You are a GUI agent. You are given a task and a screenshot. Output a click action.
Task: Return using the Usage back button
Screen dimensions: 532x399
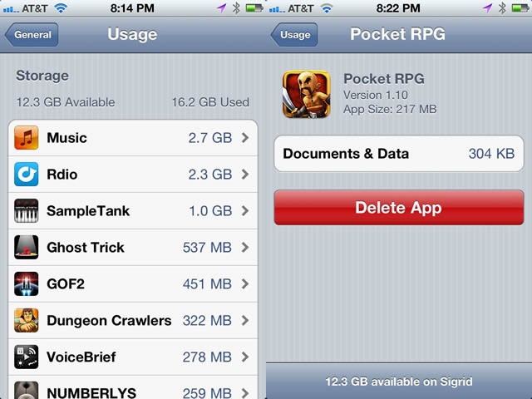pos(294,35)
